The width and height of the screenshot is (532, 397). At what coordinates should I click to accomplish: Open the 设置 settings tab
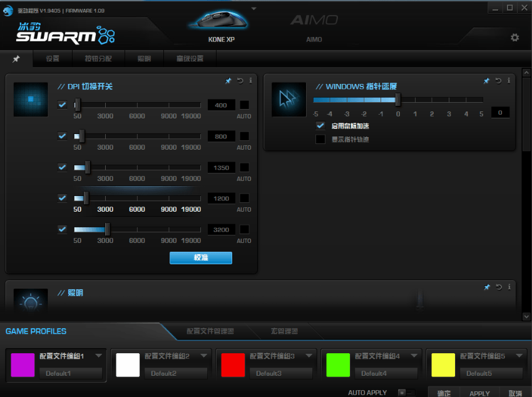point(53,58)
